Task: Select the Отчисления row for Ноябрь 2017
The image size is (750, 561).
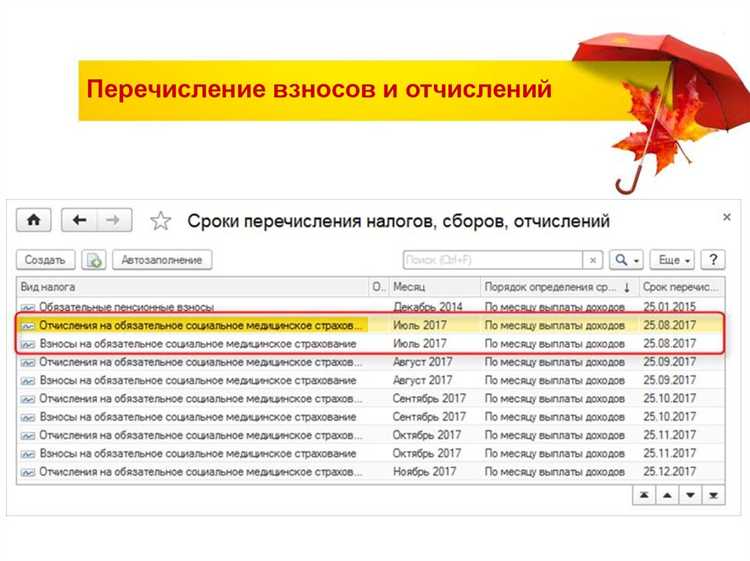Action: click(x=371, y=472)
